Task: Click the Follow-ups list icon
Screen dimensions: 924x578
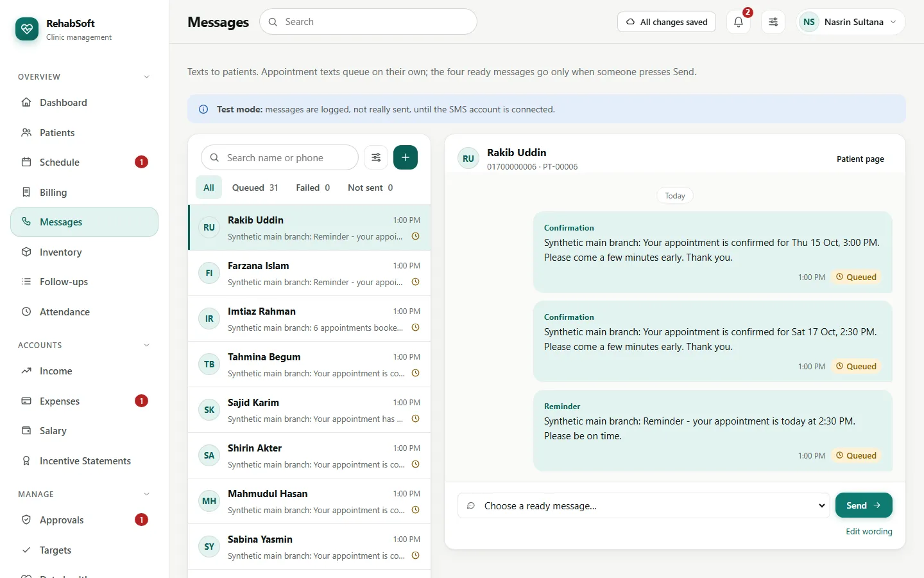Action: (26, 281)
